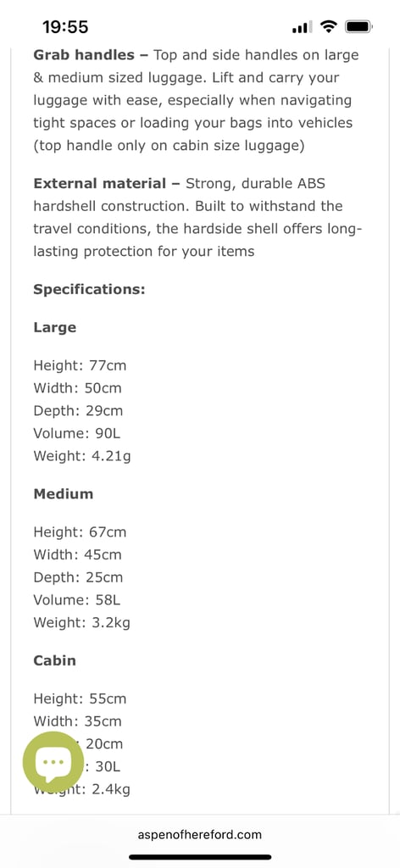This screenshot has height=868, width=400.
Task: Tap the home indicator bar at bottom
Action: [x=200, y=857]
